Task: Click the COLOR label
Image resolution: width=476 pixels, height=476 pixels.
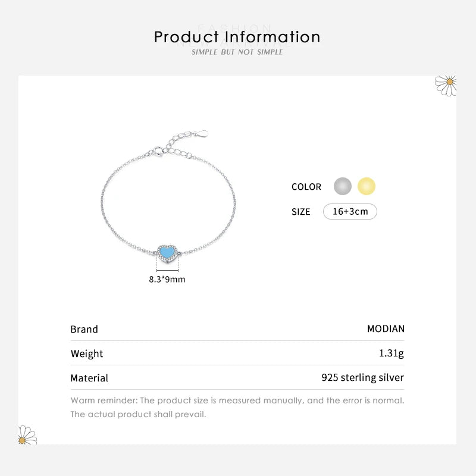Action: coord(306,187)
